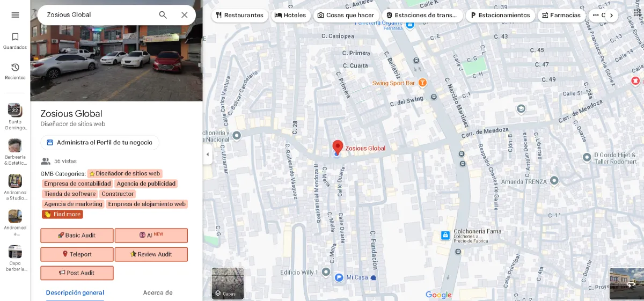Collapse the side panel arrow
The height and width of the screenshot is (301, 644).
pos(208,155)
